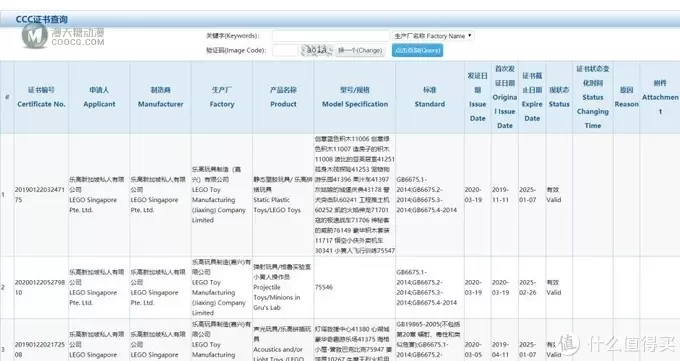
Task: Click Static Plastic Toys/LEGO Toys product cell
Action: (283, 195)
